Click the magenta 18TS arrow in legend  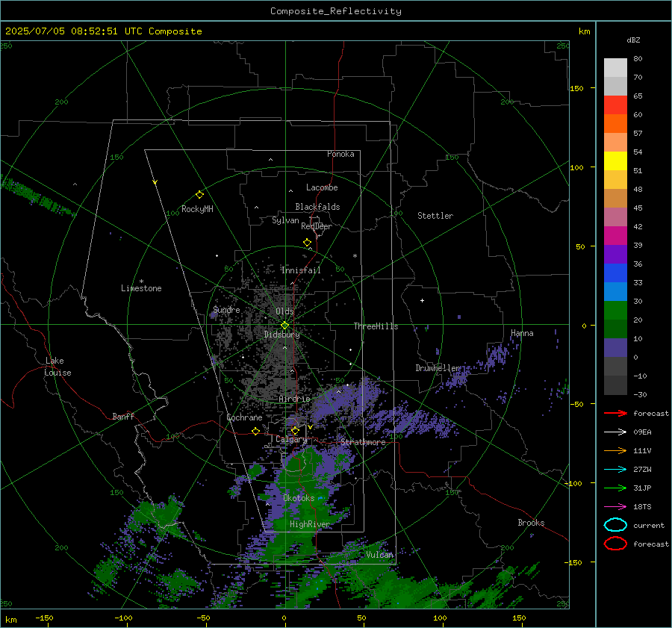click(615, 507)
